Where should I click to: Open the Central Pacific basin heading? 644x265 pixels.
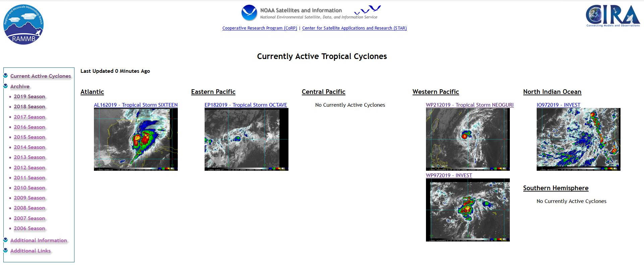pos(324,92)
